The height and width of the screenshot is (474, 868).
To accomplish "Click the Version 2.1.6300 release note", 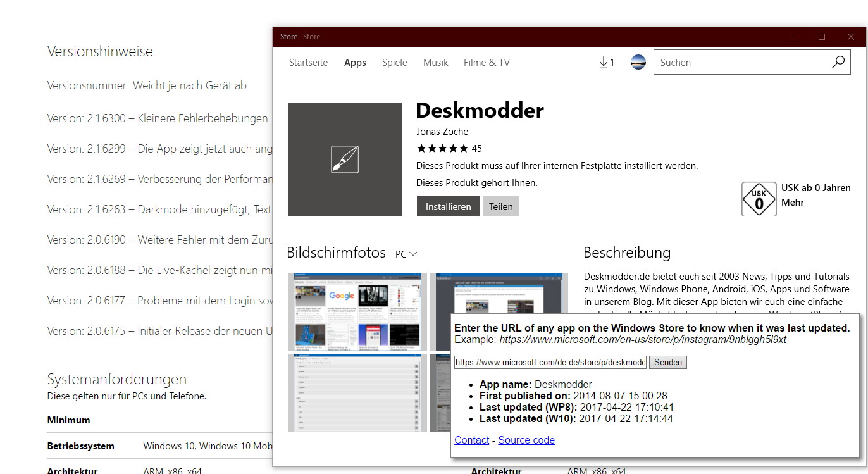I will (x=158, y=118).
